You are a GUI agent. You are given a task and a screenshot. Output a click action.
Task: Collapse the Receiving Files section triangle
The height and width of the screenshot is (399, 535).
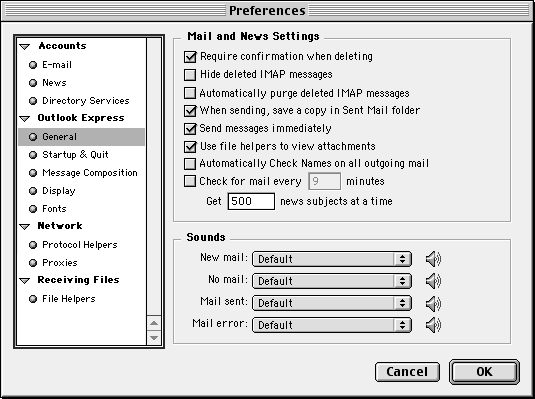pos(25,281)
